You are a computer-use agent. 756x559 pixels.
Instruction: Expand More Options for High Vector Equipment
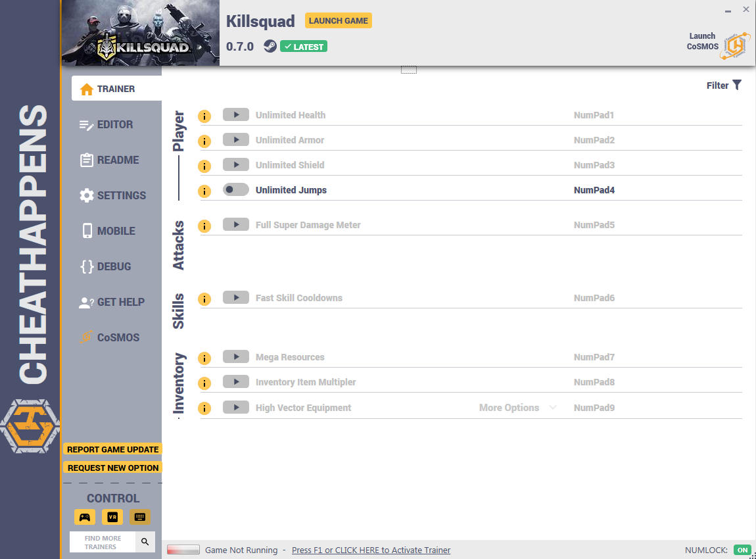518,408
